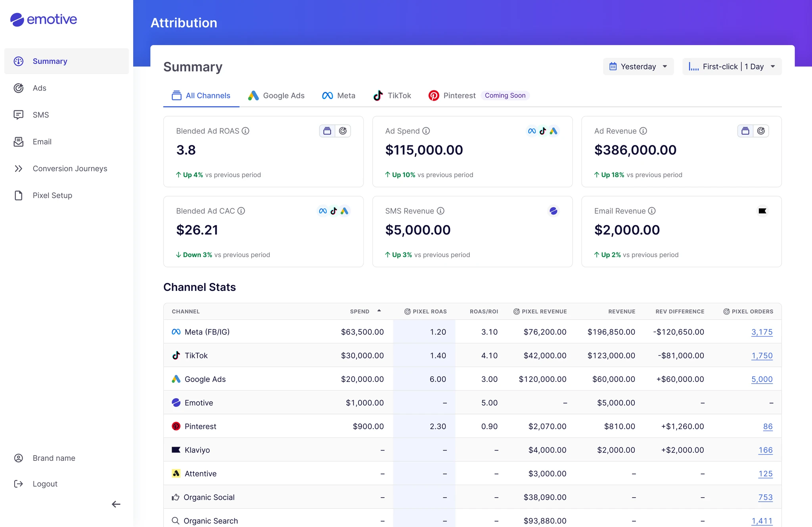Open the First-click 1 Day attribution dropdown
The width and height of the screenshot is (812, 527).
[732, 67]
